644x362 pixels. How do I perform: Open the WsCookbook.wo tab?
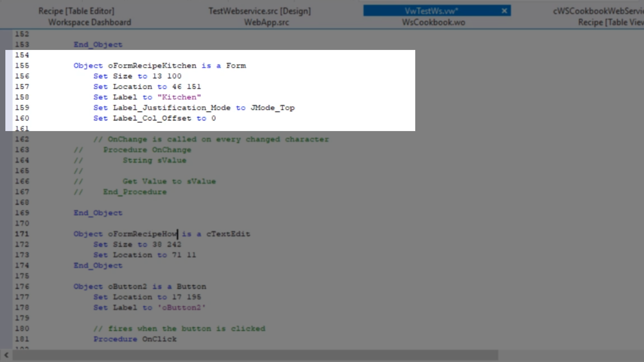(433, 22)
